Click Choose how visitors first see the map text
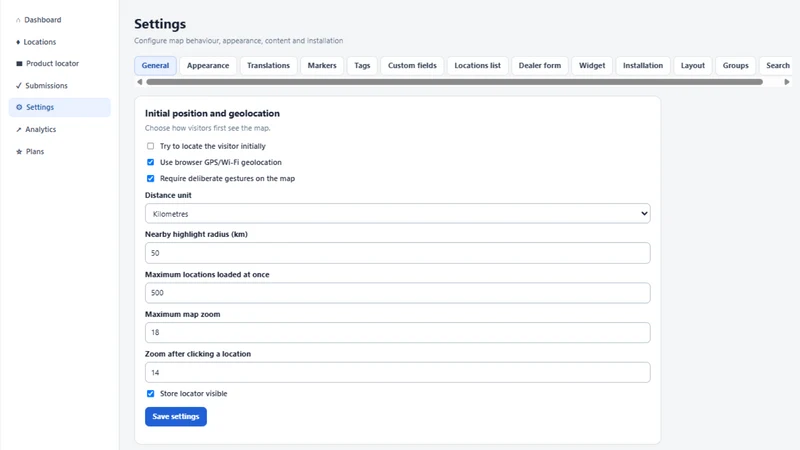The height and width of the screenshot is (450, 800). [x=208, y=128]
